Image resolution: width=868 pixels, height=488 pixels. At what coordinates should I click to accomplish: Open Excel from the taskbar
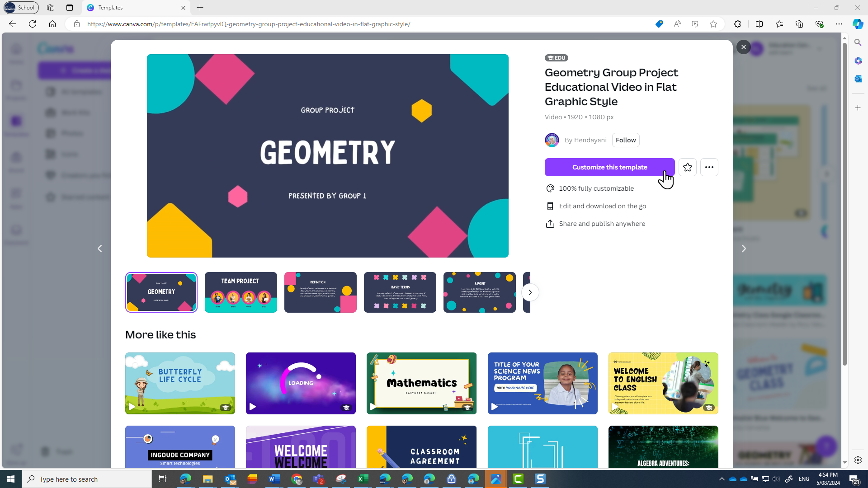click(363, 479)
